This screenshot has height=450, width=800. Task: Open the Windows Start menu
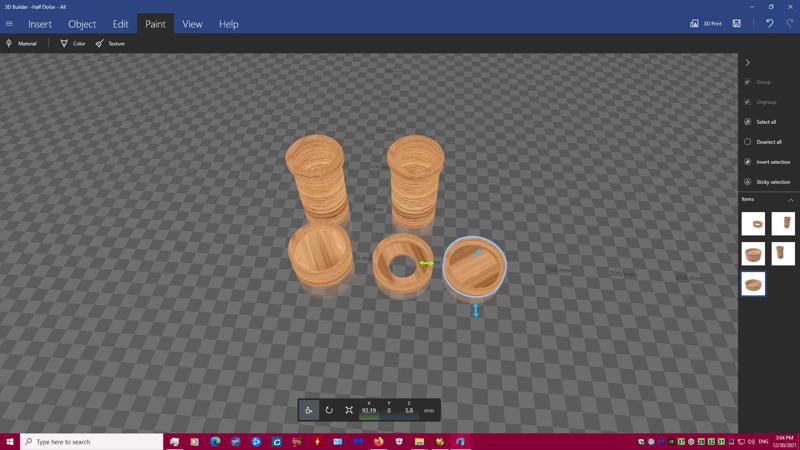10,442
